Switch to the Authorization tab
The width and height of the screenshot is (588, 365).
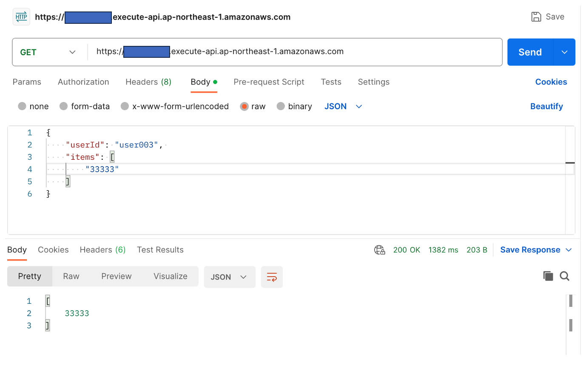[83, 82]
